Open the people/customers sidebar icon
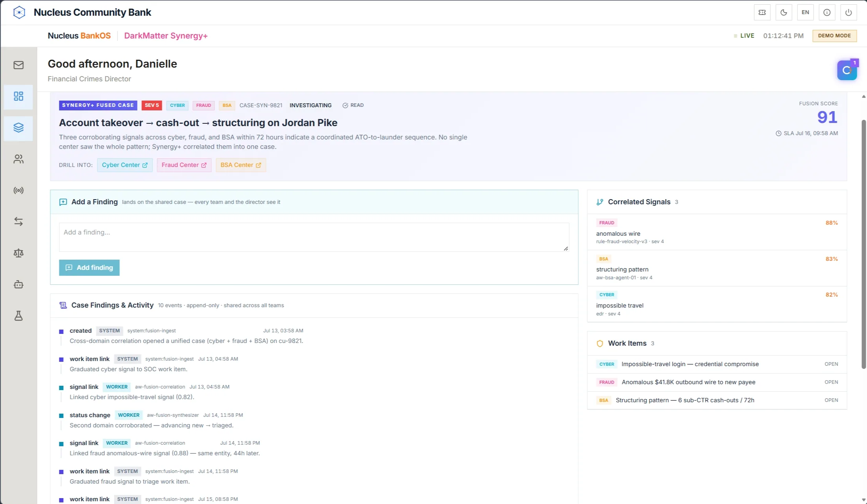The height and width of the screenshot is (504, 867). click(18, 159)
